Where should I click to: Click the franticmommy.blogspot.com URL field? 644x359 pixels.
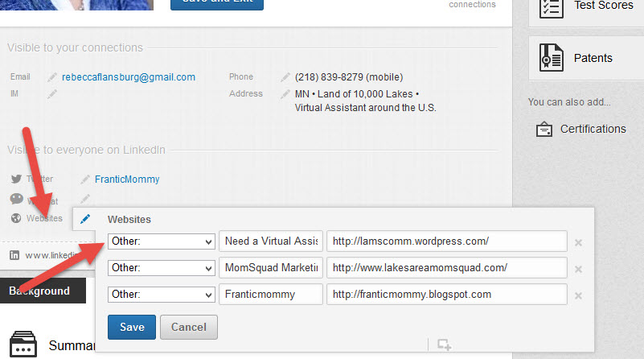tap(447, 295)
